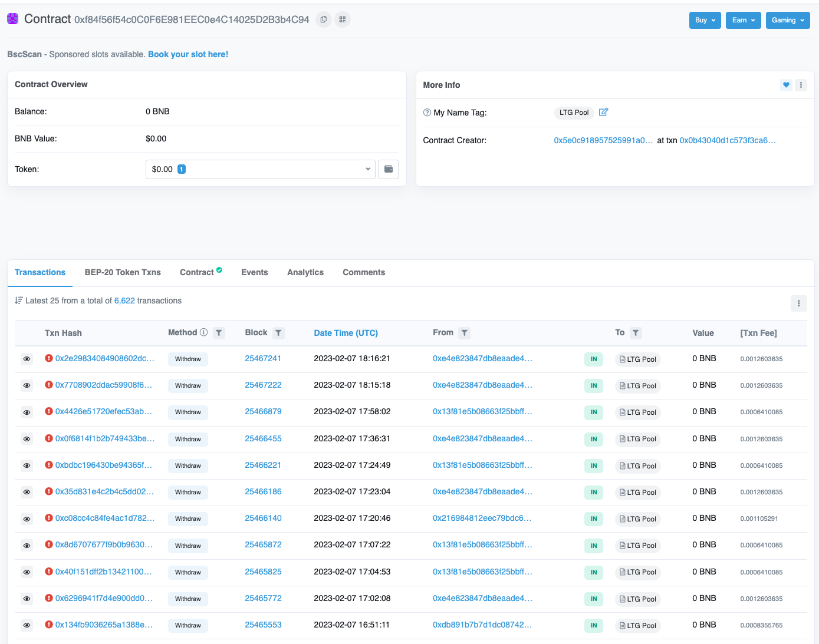819x644 pixels.
Task: Click error icon on 0x0f6814f1b2b749433be transaction
Action: 49,438
